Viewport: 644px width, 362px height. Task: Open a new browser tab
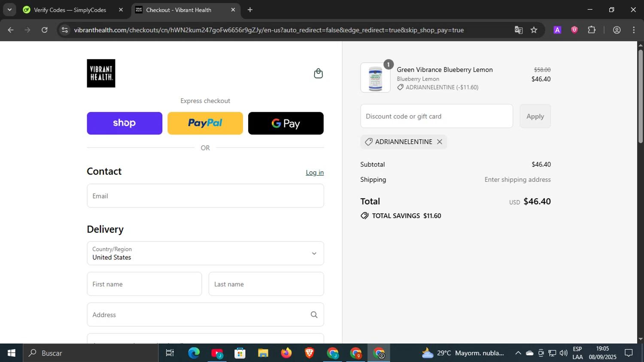pyautogui.click(x=250, y=10)
